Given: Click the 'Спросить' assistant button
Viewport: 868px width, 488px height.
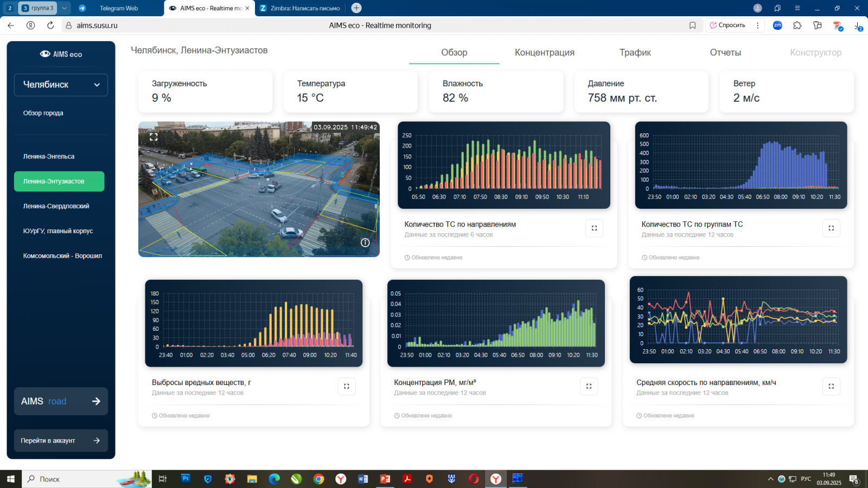Looking at the screenshot, I should click(728, 25).
